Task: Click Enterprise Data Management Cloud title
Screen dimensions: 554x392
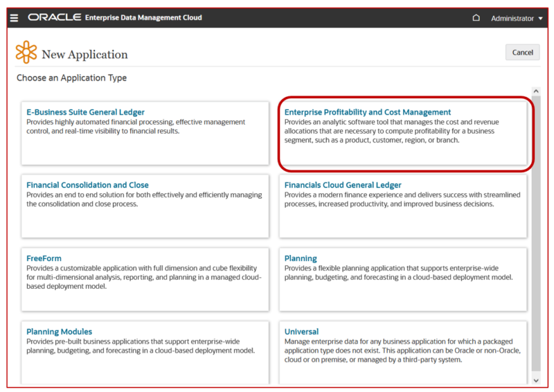Action: click(143, 18)
